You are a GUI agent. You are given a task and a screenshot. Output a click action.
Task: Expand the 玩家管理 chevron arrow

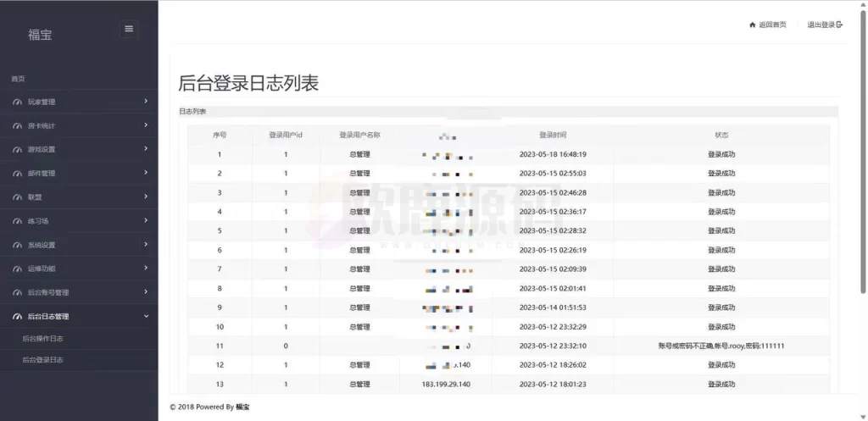tap(146, 102)
